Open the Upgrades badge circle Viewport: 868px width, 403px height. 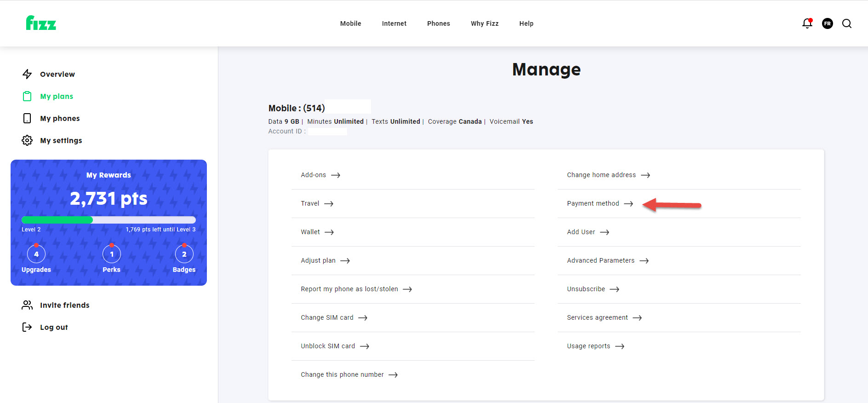(36, 254)
